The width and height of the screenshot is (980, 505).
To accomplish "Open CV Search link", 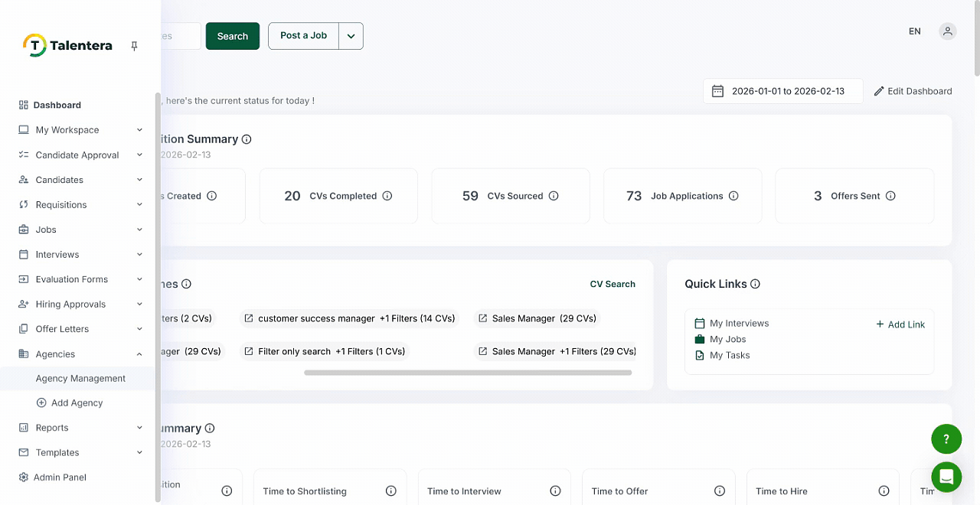I will pos(612,284).
